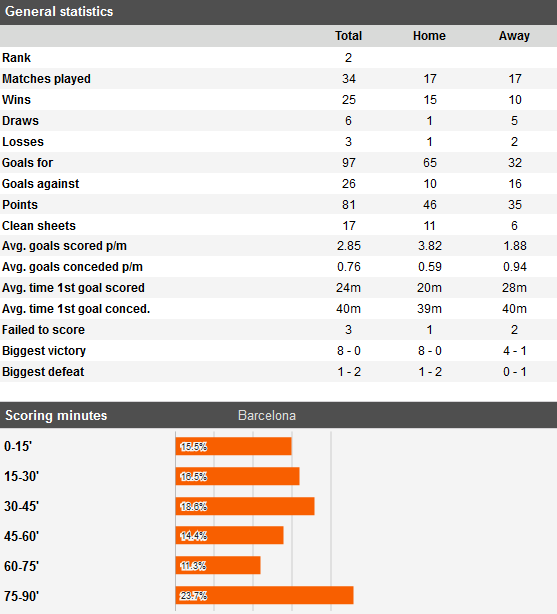The width and height of the screenshot is (557, 614).
Task: Click the Goals for total value 97
Action: pyautogui.click(x=349, y=163)
